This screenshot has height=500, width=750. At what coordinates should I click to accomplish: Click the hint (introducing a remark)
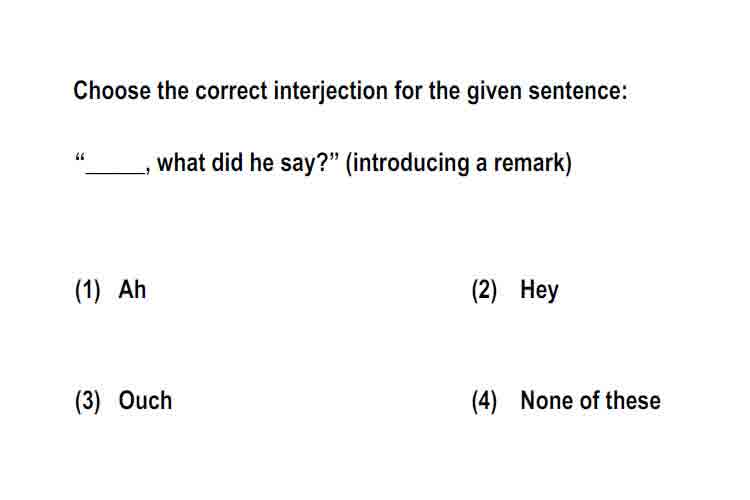click(458, 163)
